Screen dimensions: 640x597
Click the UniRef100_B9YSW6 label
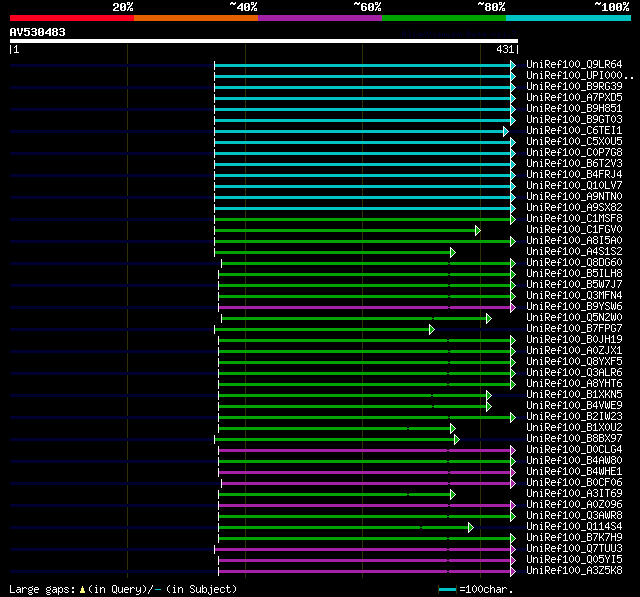[574, 307]
